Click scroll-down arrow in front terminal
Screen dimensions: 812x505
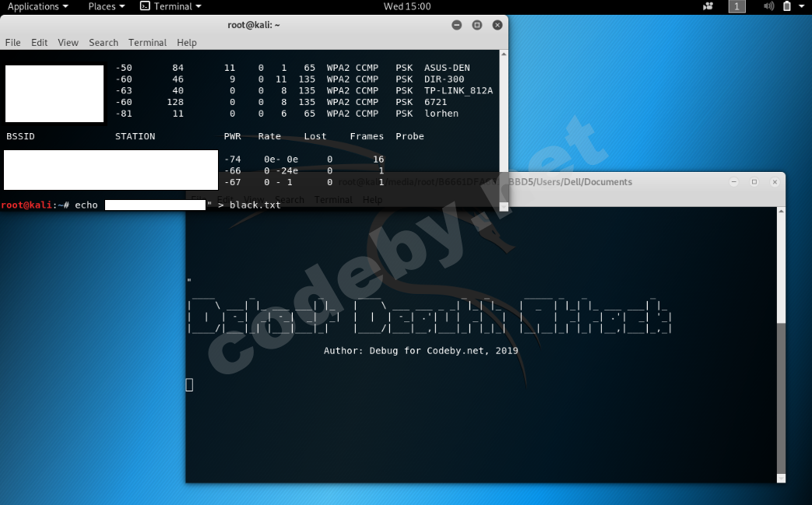[x=504, y=206]
